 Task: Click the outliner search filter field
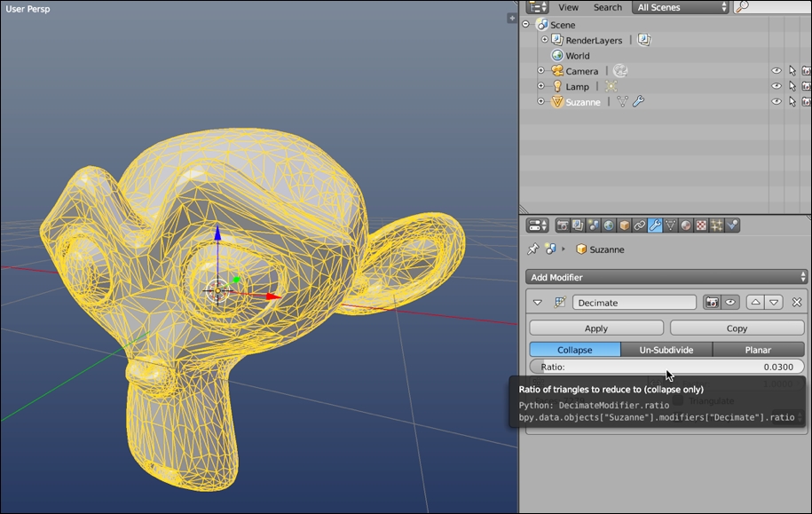point(773,7)
